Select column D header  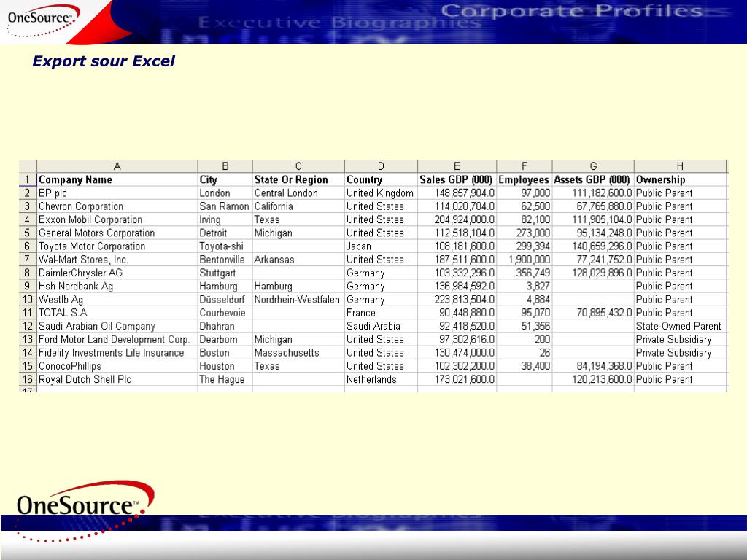coord(381,166)
